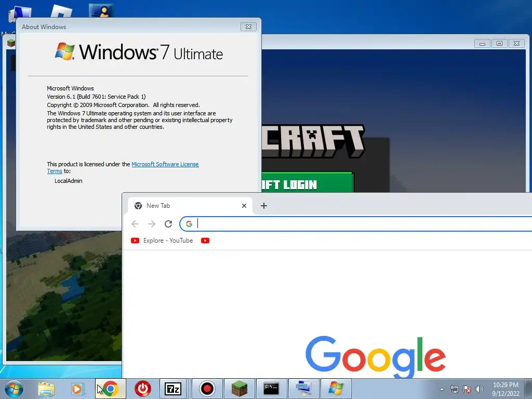Open the Explore - YouTube bookmark

tap(162, 241)
